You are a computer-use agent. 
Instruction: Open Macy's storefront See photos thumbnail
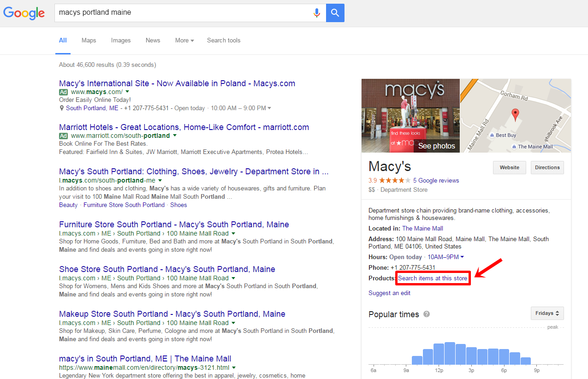[x=410, y=116]
